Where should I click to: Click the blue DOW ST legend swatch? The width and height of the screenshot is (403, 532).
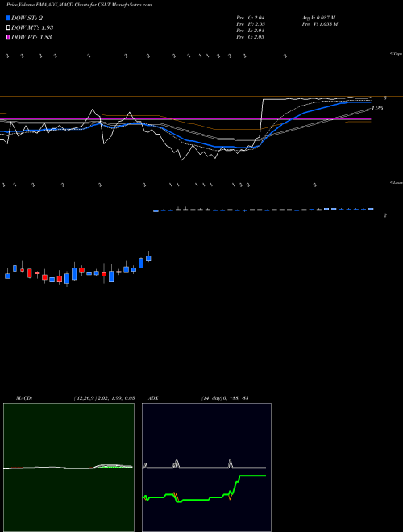pyautogui.click(x=8, y=18)
